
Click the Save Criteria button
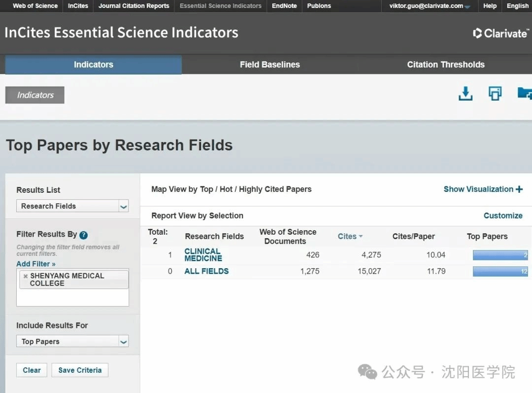point(80,370)
